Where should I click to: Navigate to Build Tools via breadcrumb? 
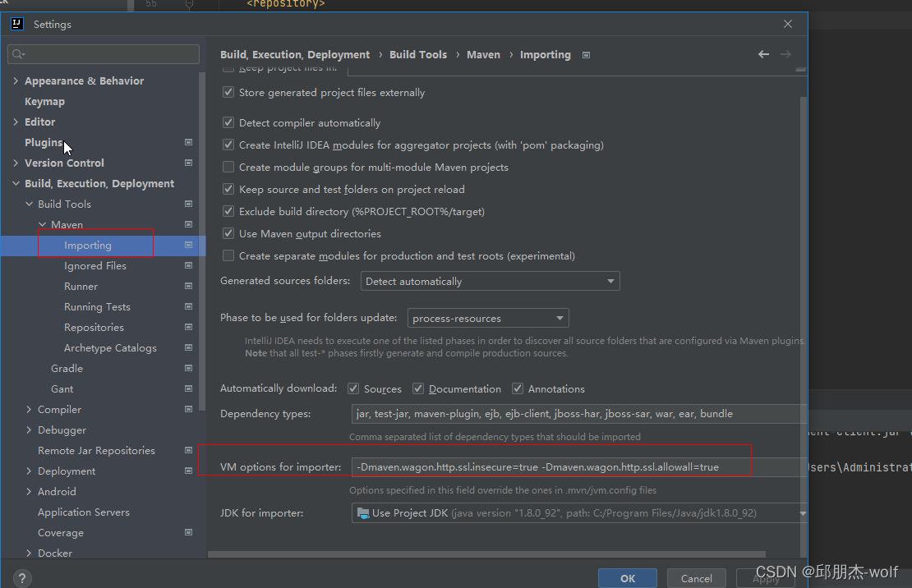[418, 54]
